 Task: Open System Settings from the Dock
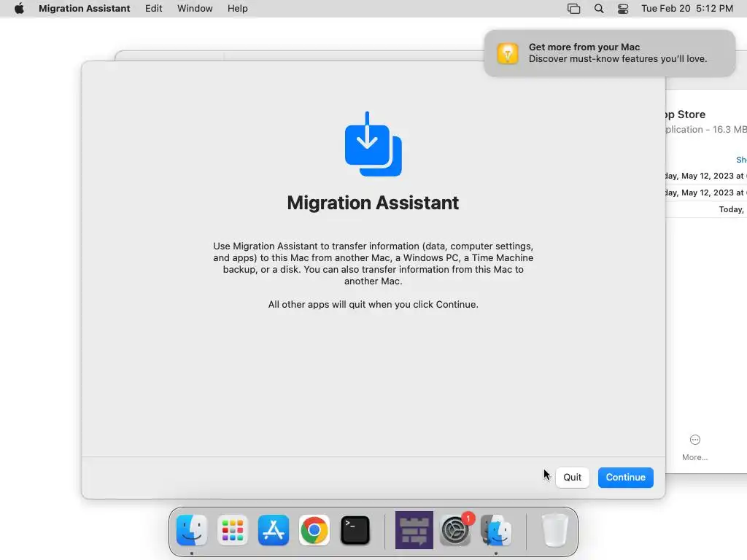[x=455, y=530]
